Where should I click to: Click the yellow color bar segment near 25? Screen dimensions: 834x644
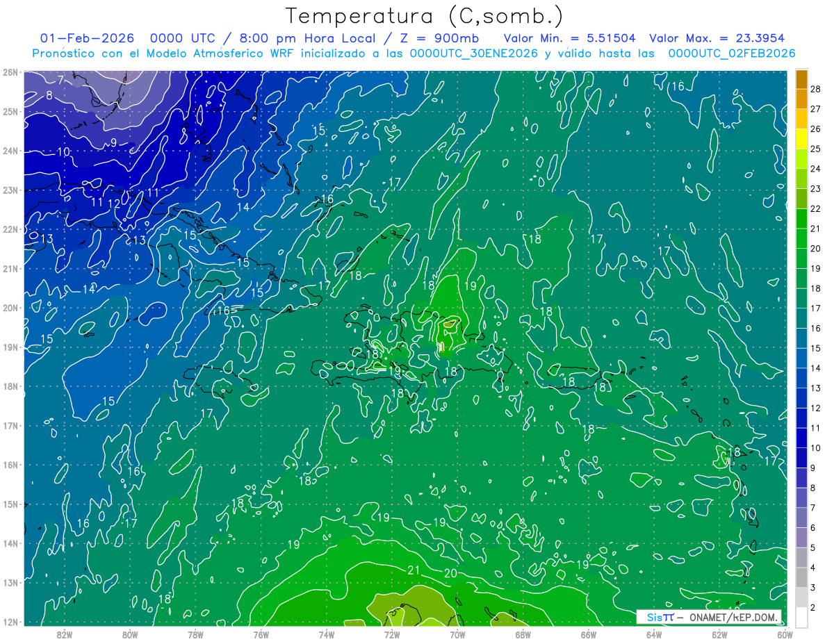click(x=802, y=138)
